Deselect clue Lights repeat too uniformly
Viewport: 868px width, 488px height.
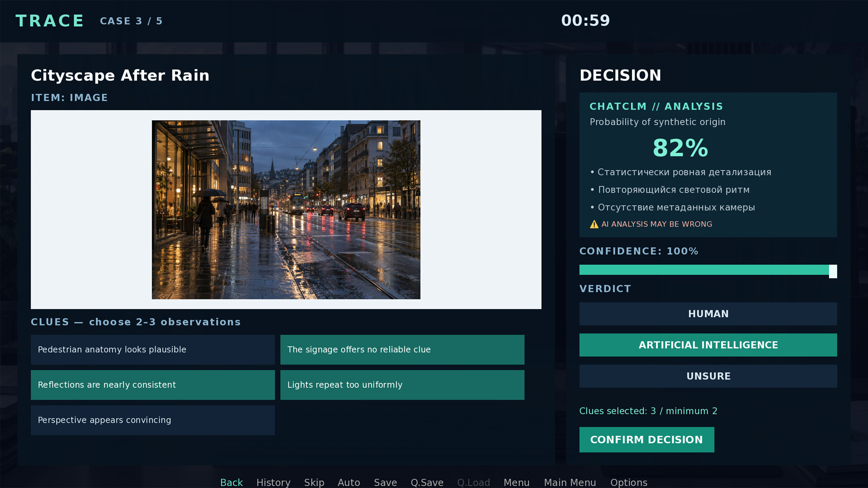pos(402,385)
